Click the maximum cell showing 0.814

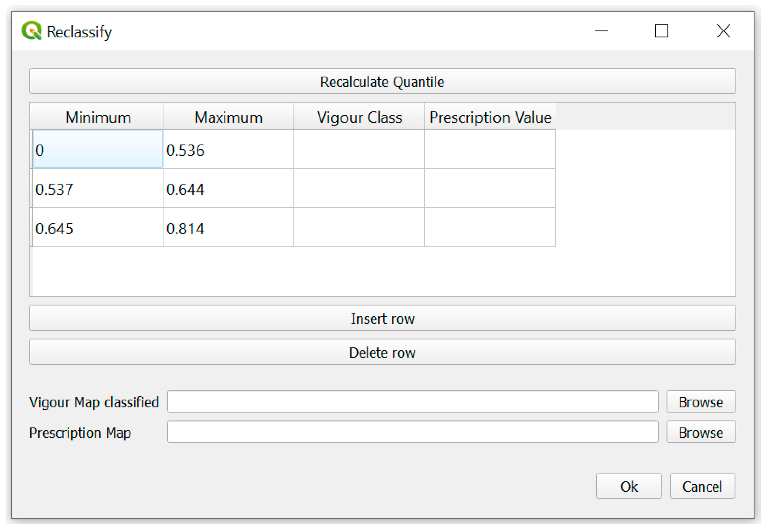[x=228, y=228]
